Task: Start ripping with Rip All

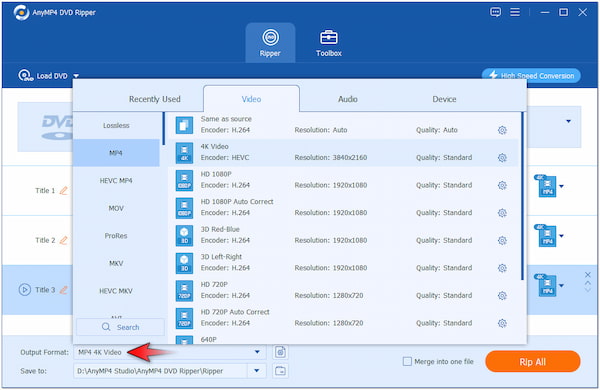Action: coord(533,362)
